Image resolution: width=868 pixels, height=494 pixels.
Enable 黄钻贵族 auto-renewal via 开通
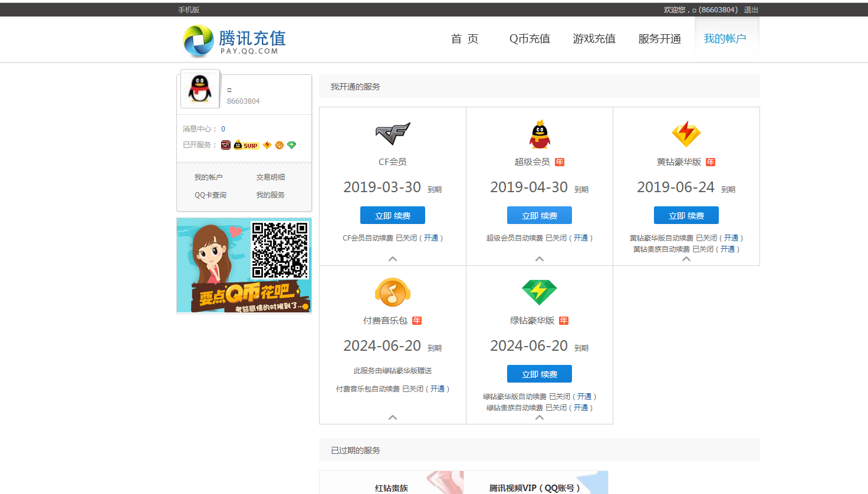point(728,249)
